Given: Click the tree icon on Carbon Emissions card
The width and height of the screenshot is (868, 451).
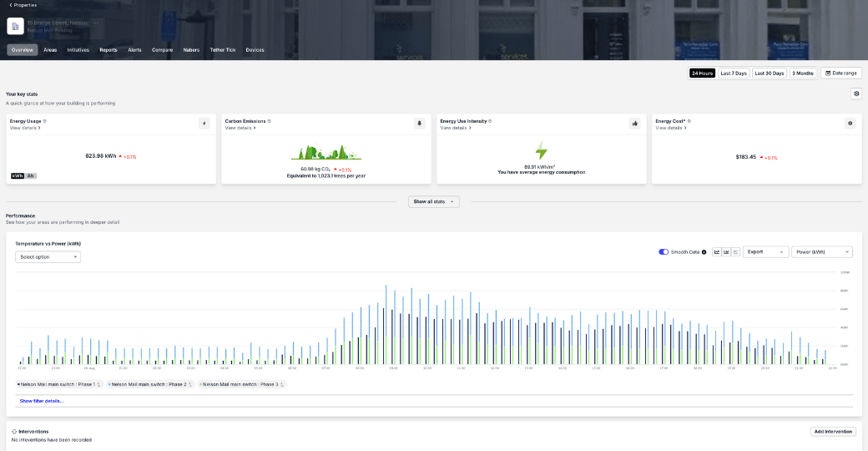Looking at the screenshot, I should (420, 123).
